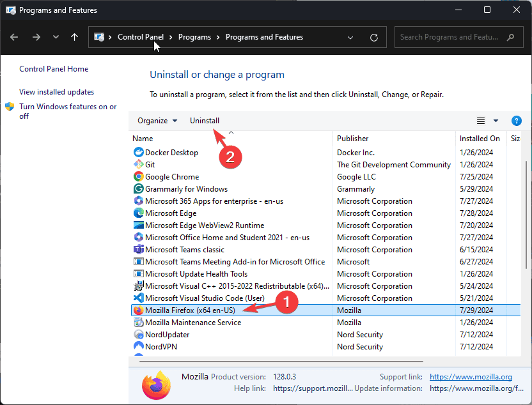The width and height of the screenshot is (532, 405).
Task: Click the Control Panel icon in address bar
Action: 99,37
